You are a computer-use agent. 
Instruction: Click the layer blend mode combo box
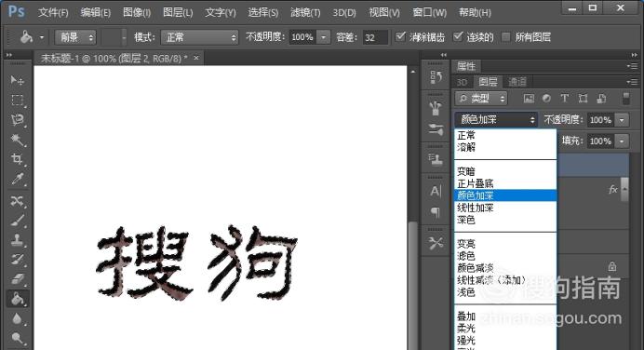tap(496, 119)
